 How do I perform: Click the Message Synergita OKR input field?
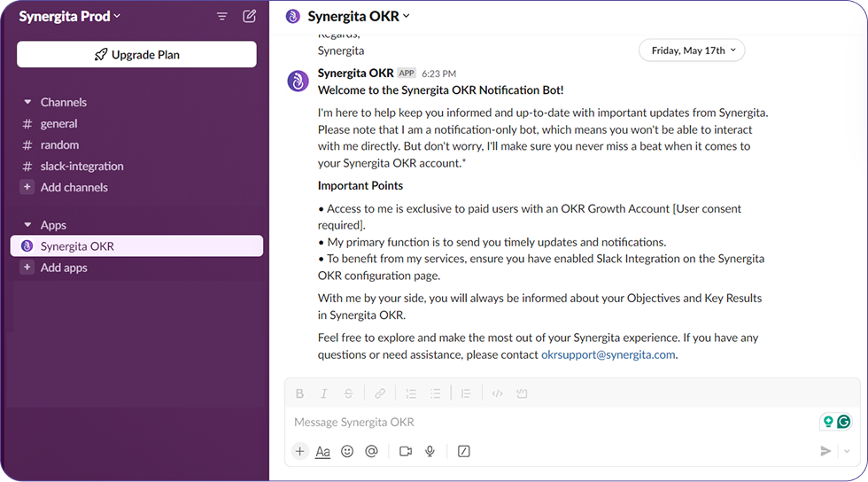point(549,422)
